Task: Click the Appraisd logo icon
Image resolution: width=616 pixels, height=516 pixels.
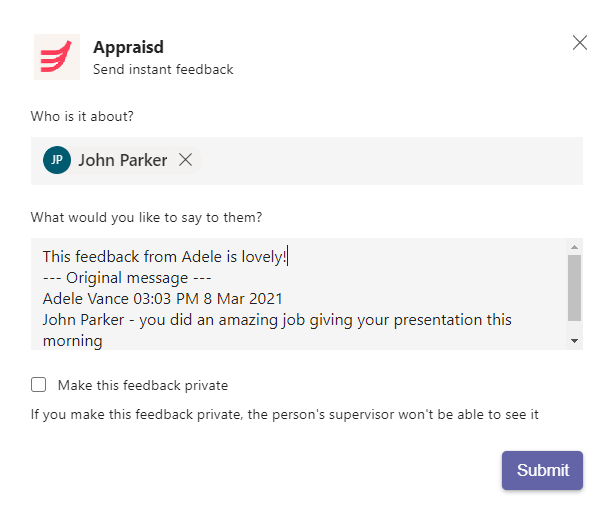Action: 57,57
